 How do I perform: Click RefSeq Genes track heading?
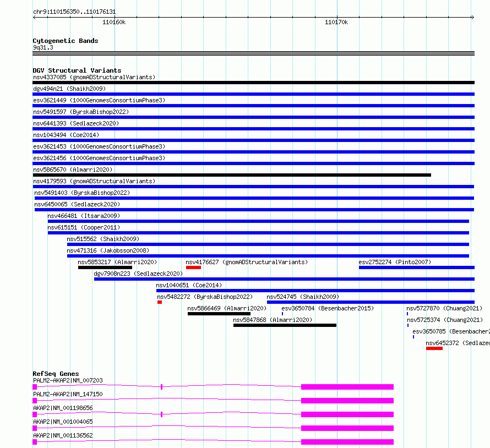56,374
